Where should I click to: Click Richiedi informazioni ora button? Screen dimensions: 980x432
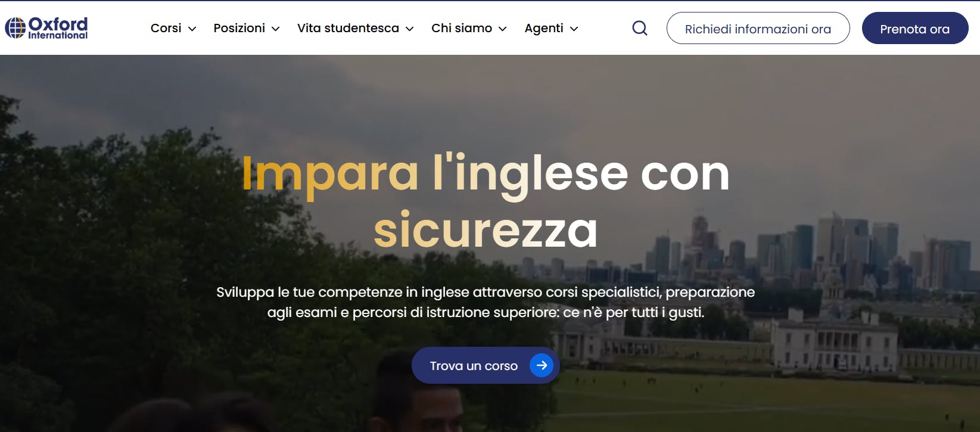point(758,28)
